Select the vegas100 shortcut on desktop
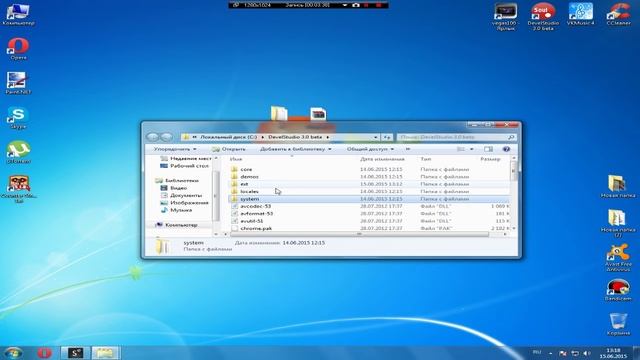This screenshot has height=360, width=640. point(505,17)
